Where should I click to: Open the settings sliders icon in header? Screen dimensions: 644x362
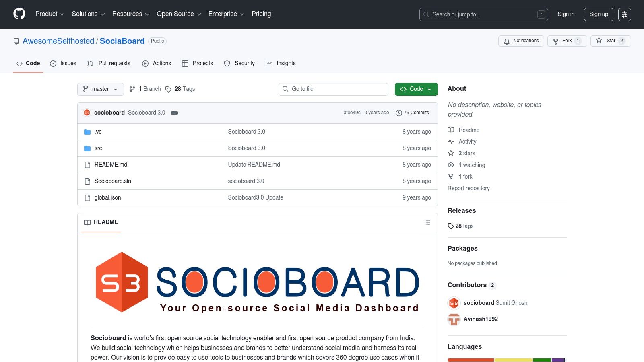[625, 14]
